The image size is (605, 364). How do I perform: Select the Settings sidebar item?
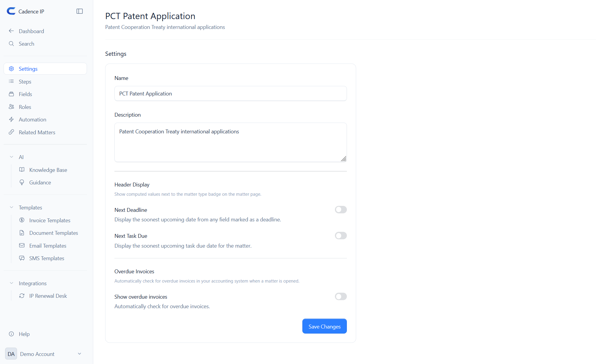pyautogui.click(x=45, y=69)
